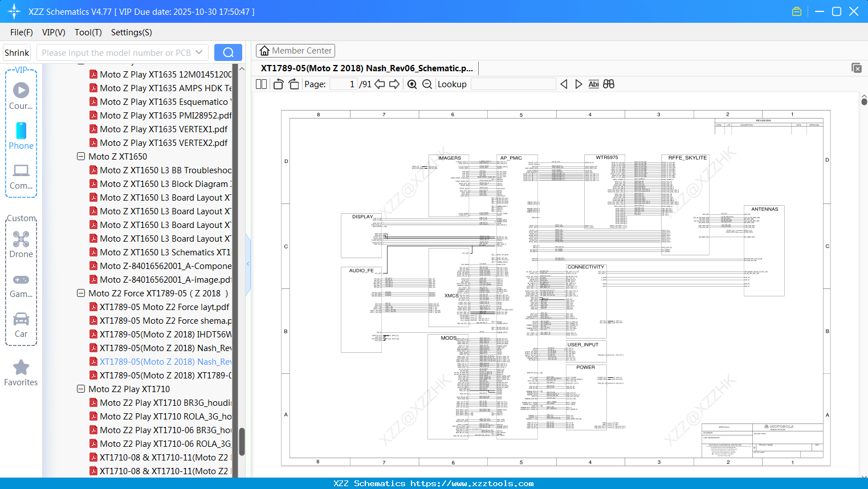Click the binoculars search icon

pos(609,84)
